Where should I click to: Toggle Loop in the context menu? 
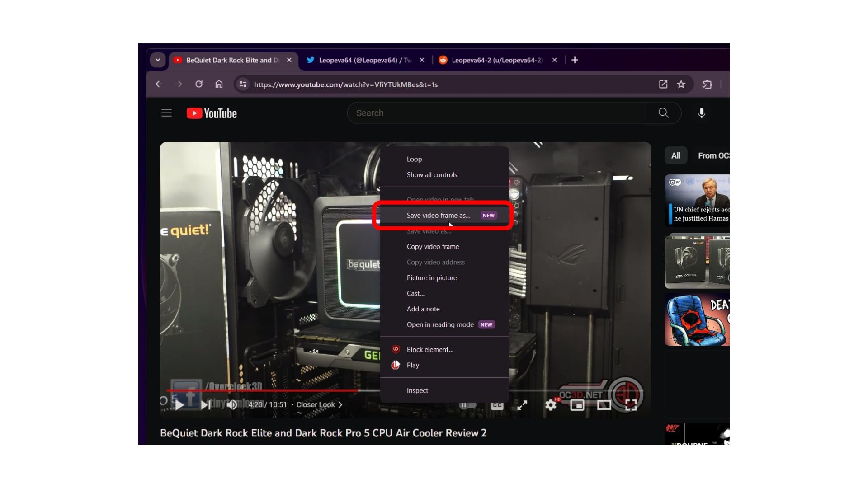(414, 159)
